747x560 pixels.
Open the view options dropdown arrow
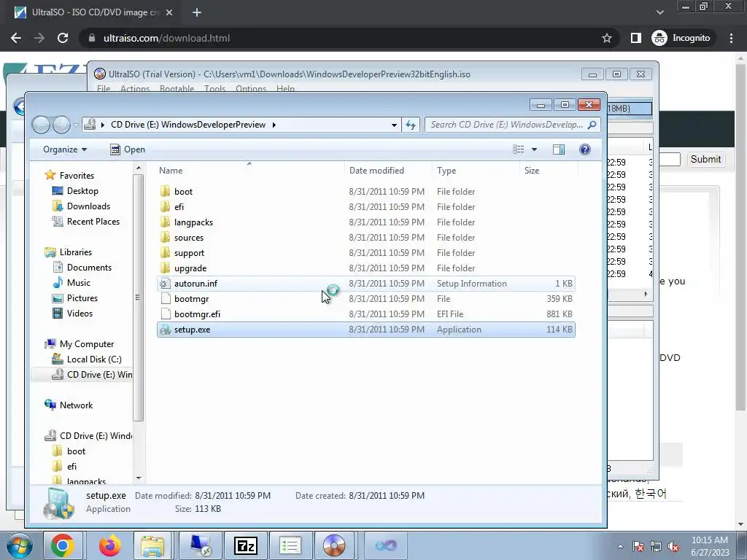(534, 149)
